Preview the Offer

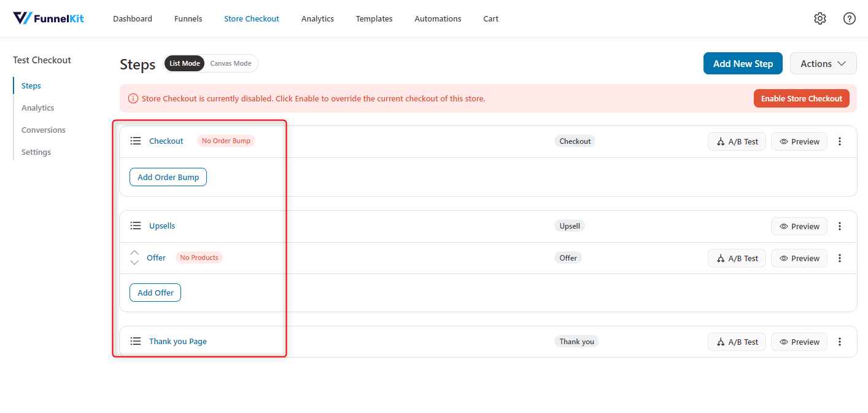click(799, 258)
